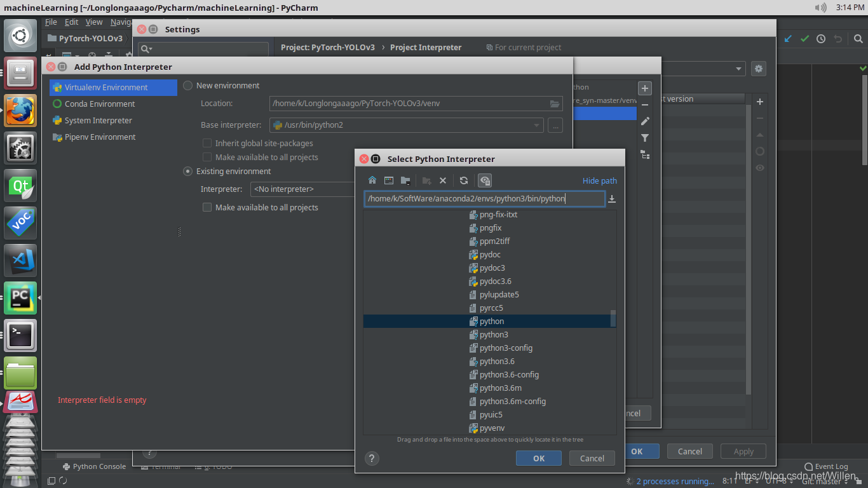868x488 pixels.
Task: Select System Interpreter in sidebar
Action: tap(113, 121)
